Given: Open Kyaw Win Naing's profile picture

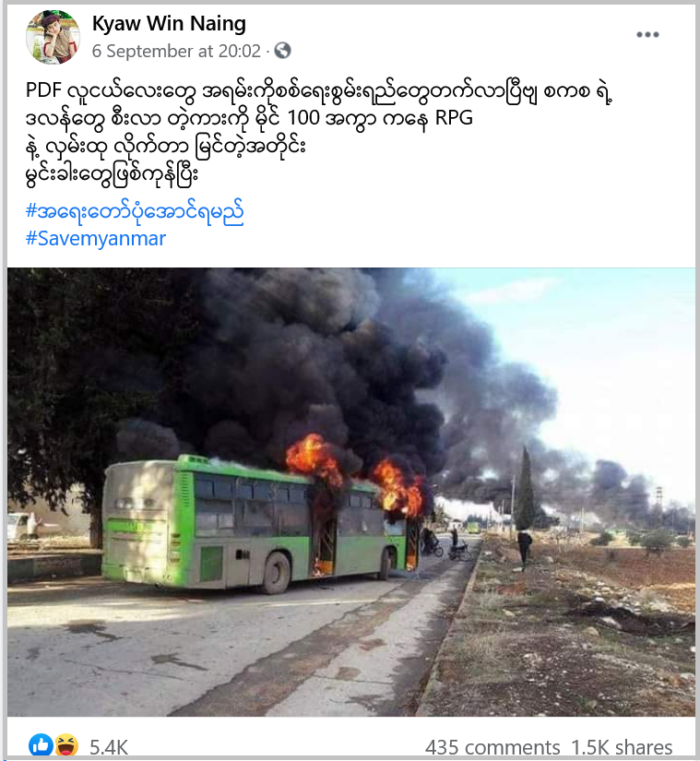Looking at the screenshot, I should click(53, 37).
